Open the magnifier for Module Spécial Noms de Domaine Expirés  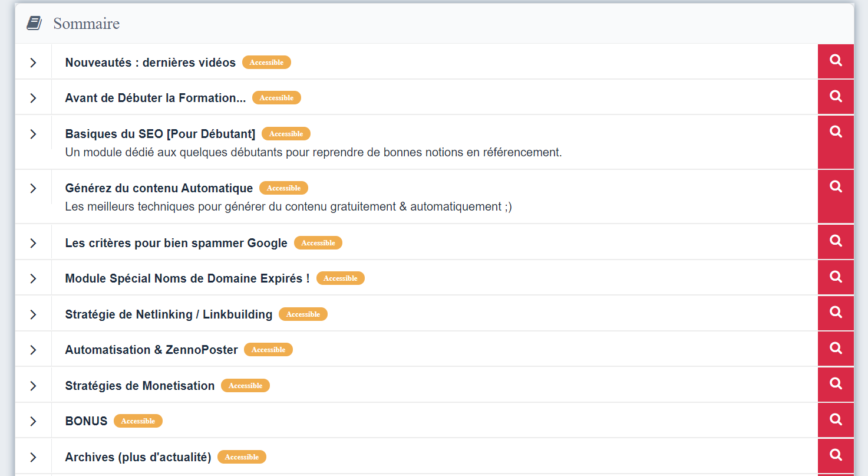coord(836,277)
